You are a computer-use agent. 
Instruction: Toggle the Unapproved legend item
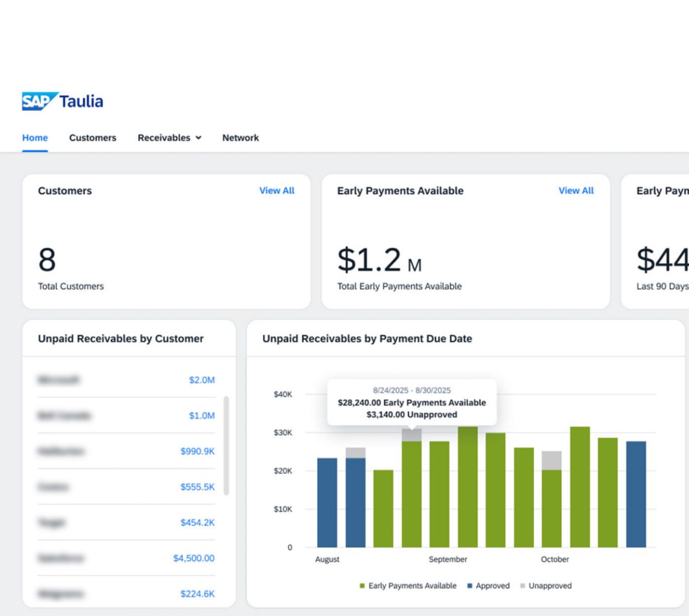[546, 586]
